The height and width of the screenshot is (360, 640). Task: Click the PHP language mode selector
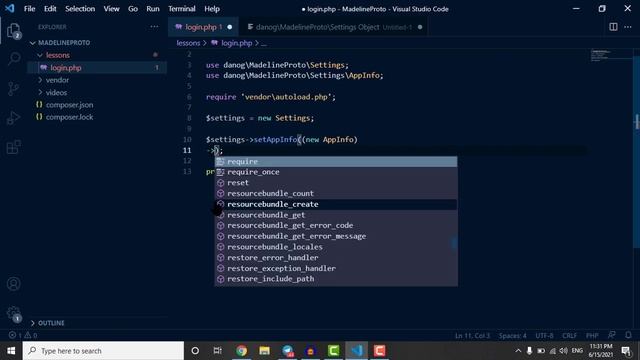592,336
